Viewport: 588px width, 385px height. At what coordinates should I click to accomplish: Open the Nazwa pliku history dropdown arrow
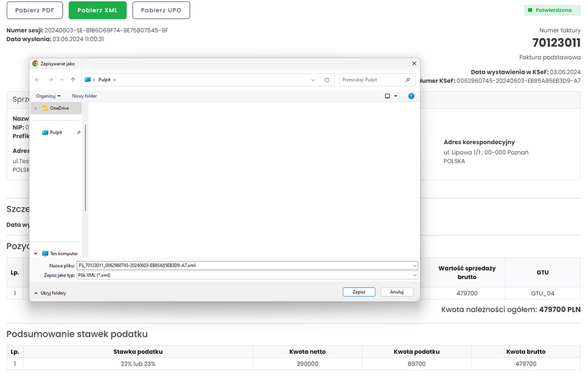click(x=415, y=266)
